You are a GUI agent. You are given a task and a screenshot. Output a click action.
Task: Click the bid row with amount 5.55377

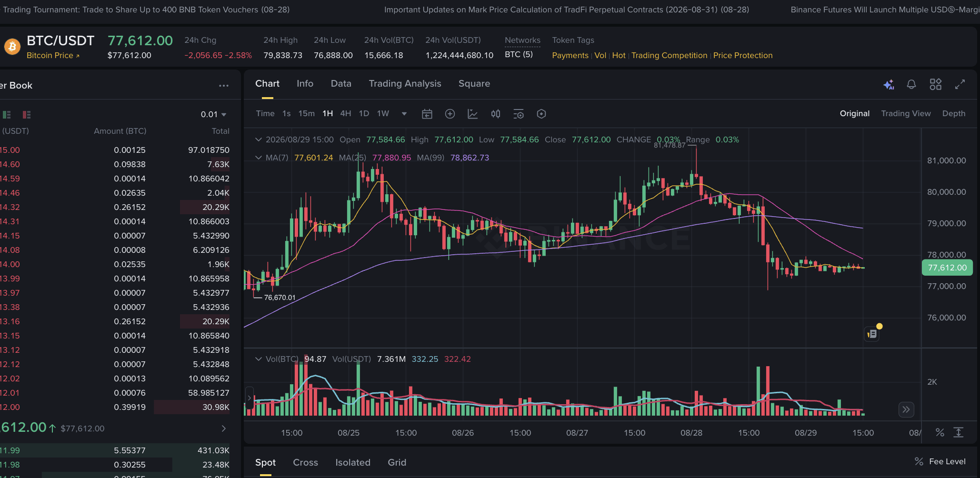point(115,450)
